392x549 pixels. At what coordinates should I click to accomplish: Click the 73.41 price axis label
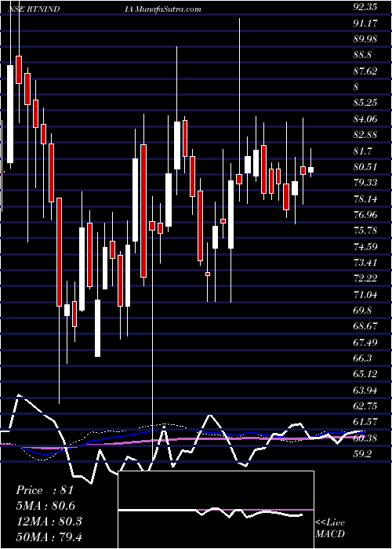(367, 263)
